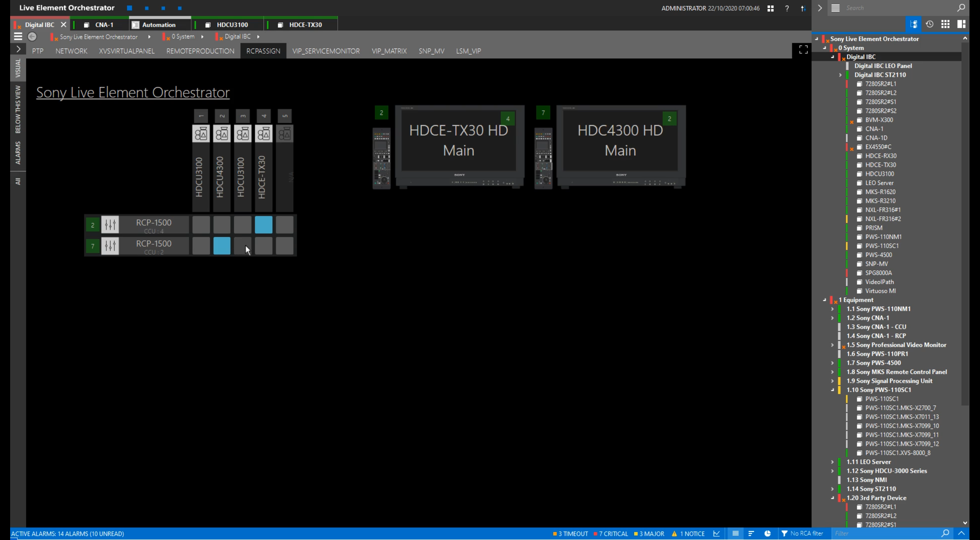Collapse 1.10 Sony PWS-110SC1 node
This screenshot has height=540, width=980.
coord(833,390)
